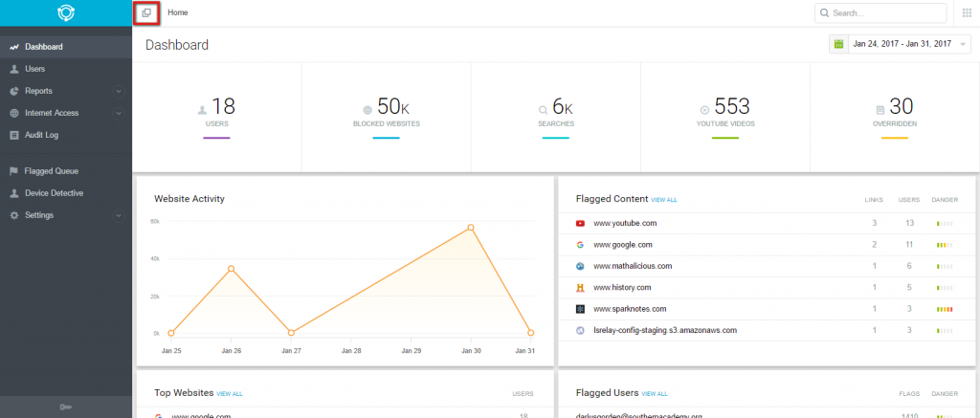Click www.mathalicious.com entry
The image size is (980, 418).
coord(633,266)
